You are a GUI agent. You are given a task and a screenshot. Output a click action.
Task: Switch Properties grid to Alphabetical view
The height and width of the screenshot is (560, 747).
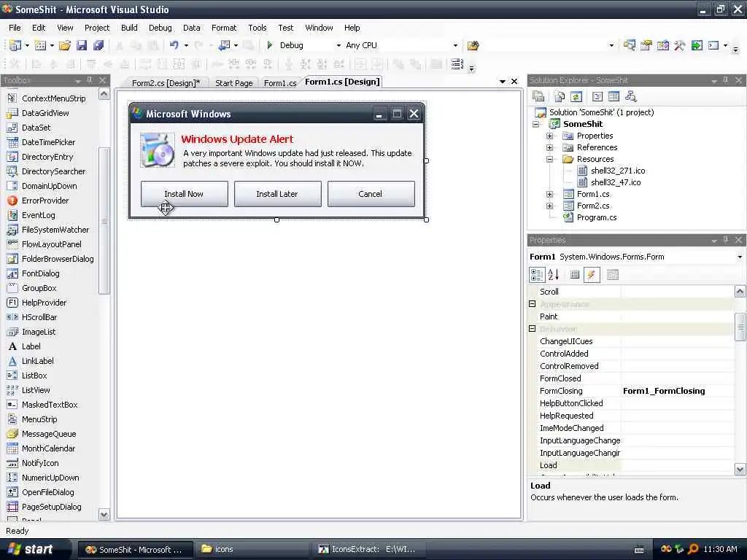click(x=554, y=275)
